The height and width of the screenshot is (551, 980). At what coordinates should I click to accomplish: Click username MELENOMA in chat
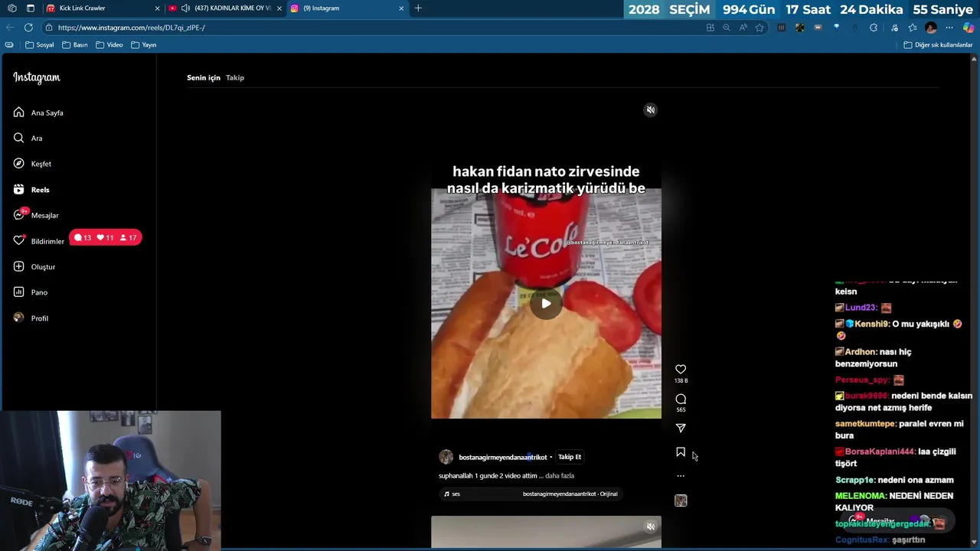point(861,496)
